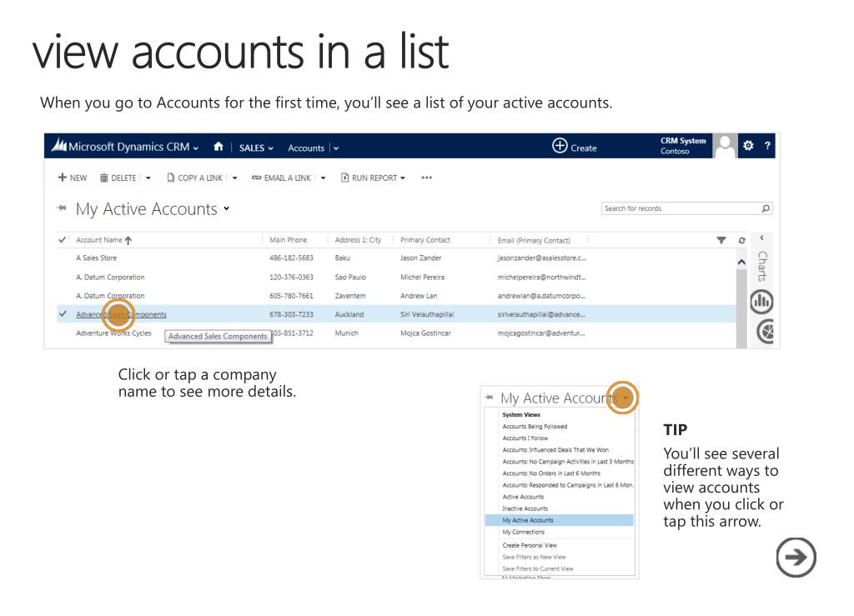Collapse the Charts pane chevron

pyautogui.click(x=762, y=238)
